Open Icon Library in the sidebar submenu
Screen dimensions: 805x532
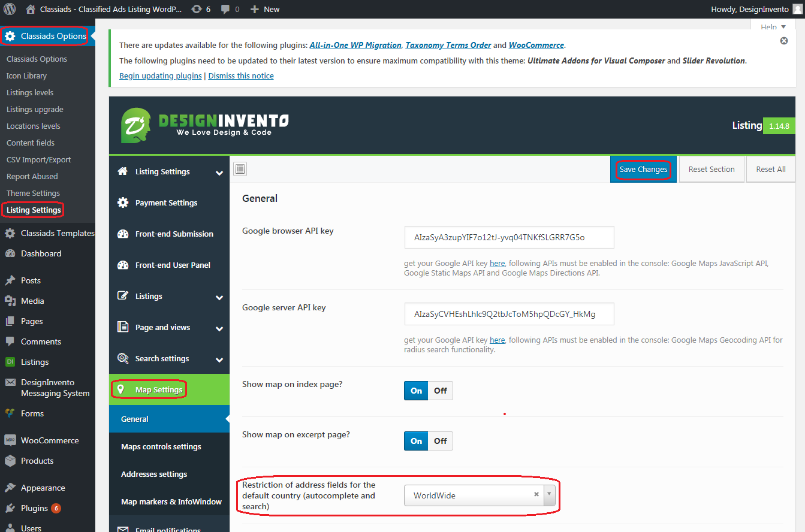click(26, 75)
